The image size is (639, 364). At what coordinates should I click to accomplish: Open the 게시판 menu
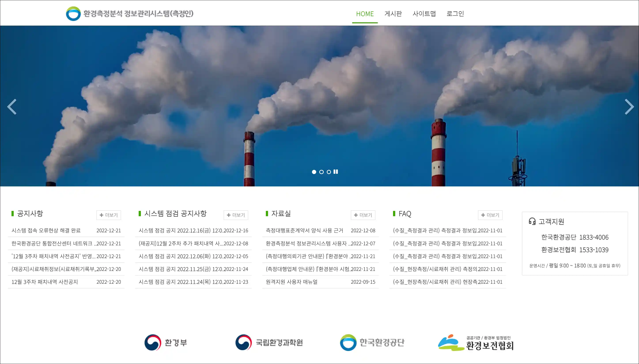393,14
